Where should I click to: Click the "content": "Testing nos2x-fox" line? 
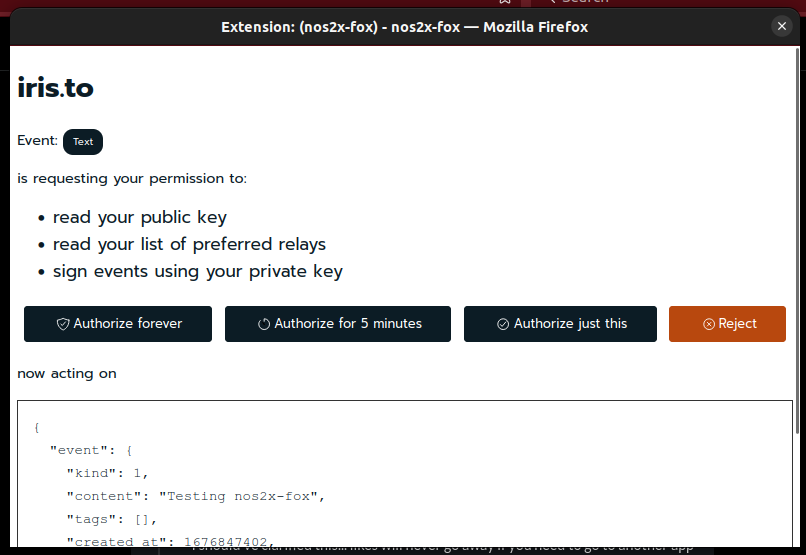click(196, 496)
